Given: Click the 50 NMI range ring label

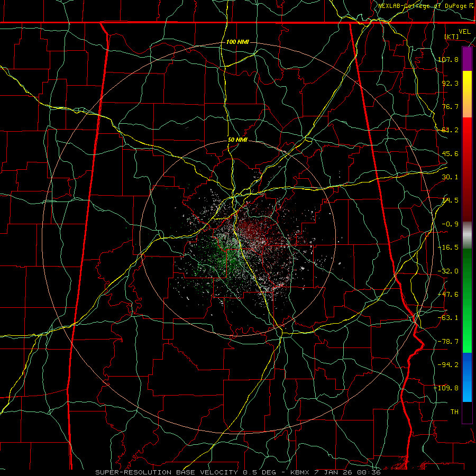Looking at the screenshot, I should coord(237,140).
